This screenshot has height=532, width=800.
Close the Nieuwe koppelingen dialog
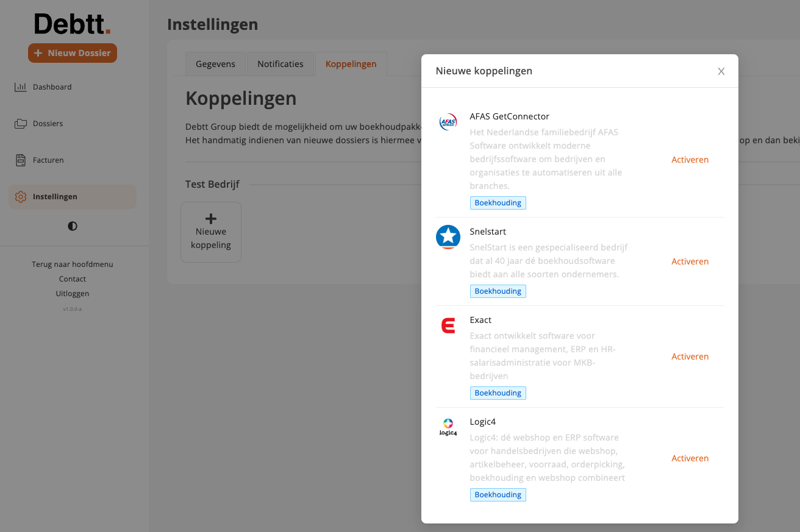click(721, 71)
